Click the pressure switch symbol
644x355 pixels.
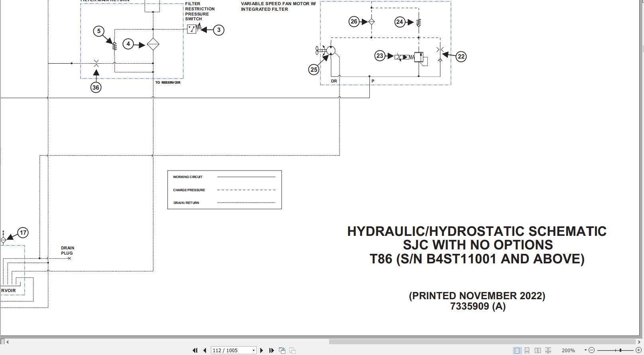click(192, 29)
